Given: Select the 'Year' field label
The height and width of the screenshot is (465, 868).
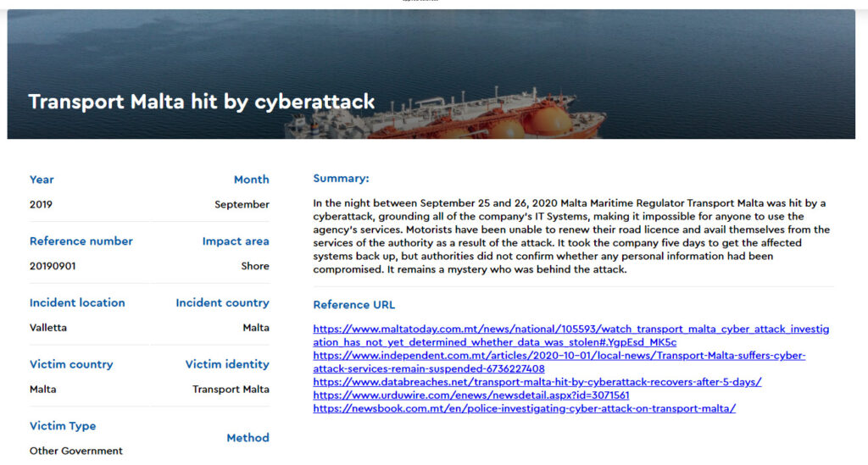Looking at the screenshot, I should pyautogui.click(x=42, y=180).
